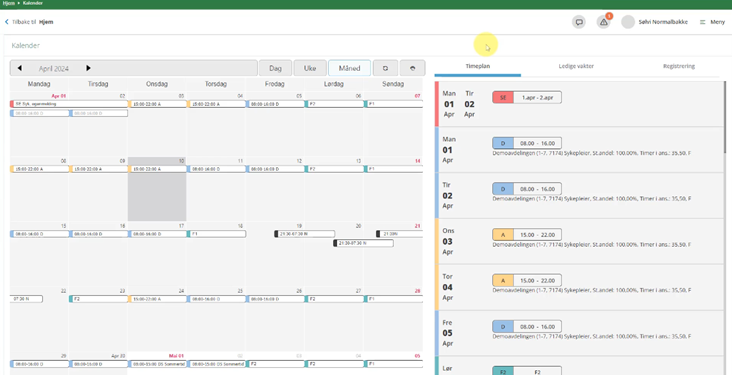
Task: Open the Ledige vakter tab
Action: (576, 66)
